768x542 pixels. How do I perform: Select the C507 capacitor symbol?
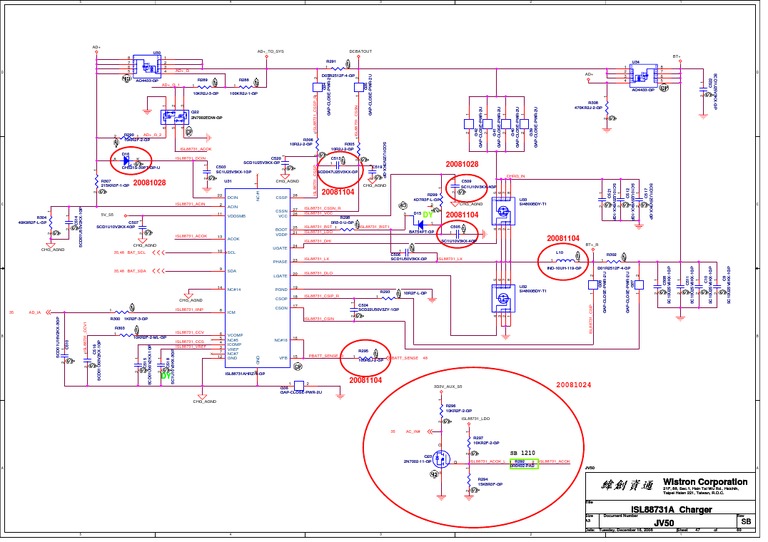[x=142, y=228]
